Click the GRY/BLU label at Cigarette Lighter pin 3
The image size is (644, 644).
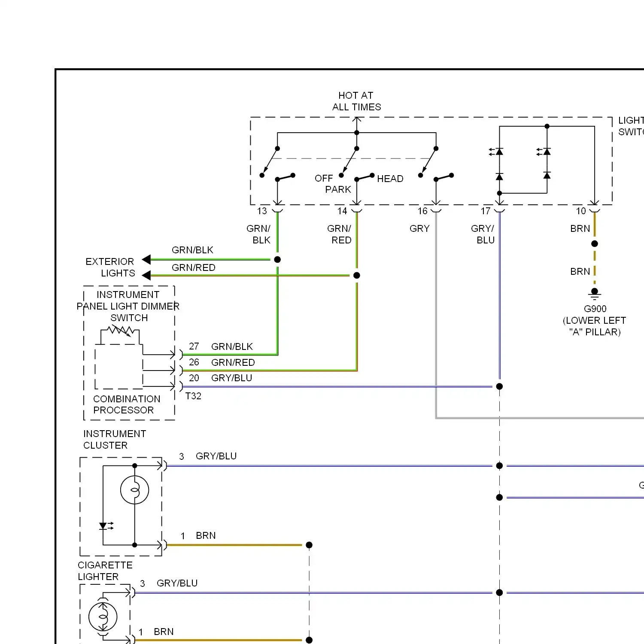(177, 583)
